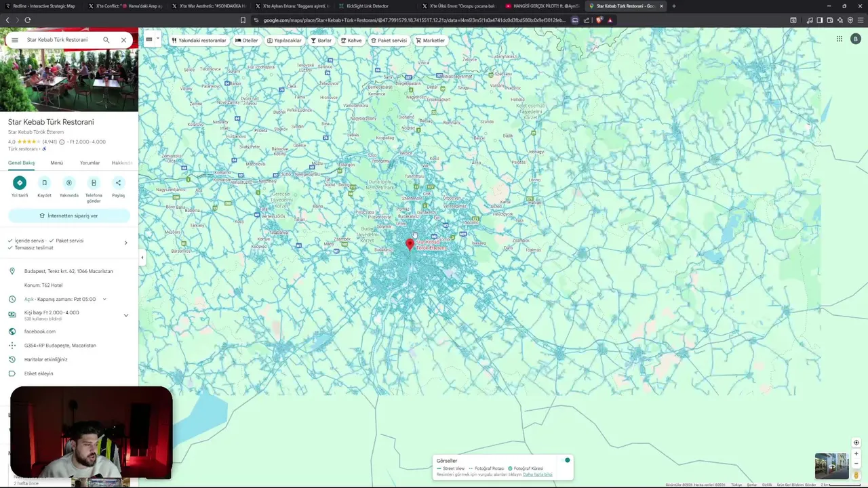Image resolution: width=868 pixels, height=488 pixels.
Task: Click the red Star Kebab map pin
Action: coord(410,245)
